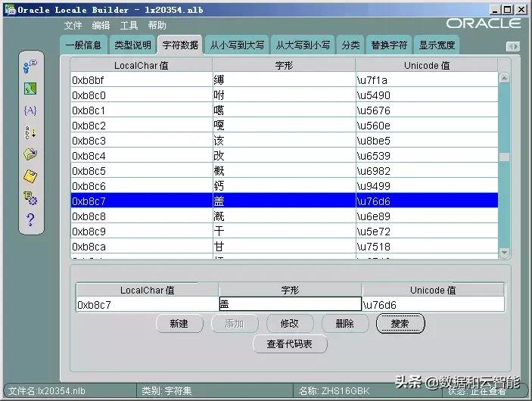Select the row 0xb8c8
532x401 pixels.
(x=285, y=216)
